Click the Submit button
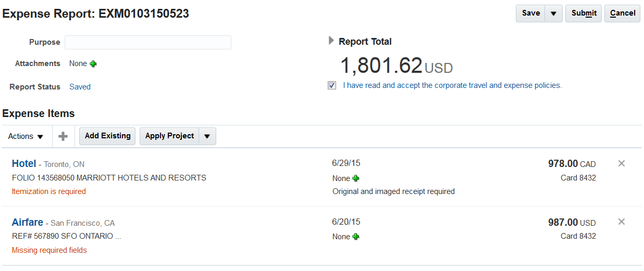The width and height of the screenshot is (644, 271). 584,14
